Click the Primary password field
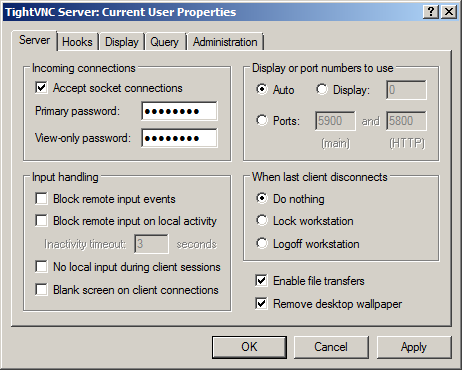 pyautogui.click(x=179, y=111)
